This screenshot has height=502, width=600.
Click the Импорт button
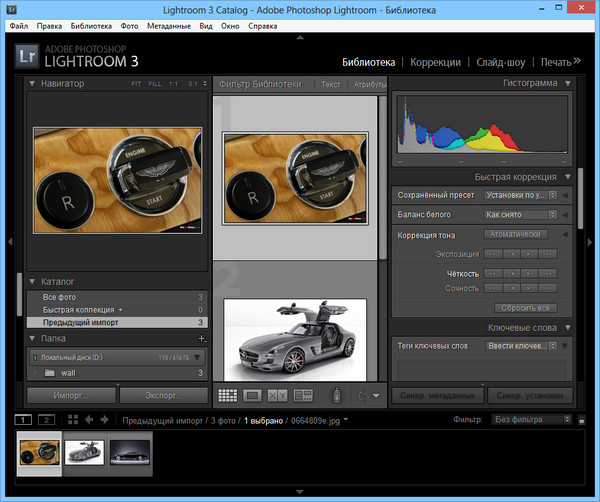pyautogui.click(x=72, y=395)
